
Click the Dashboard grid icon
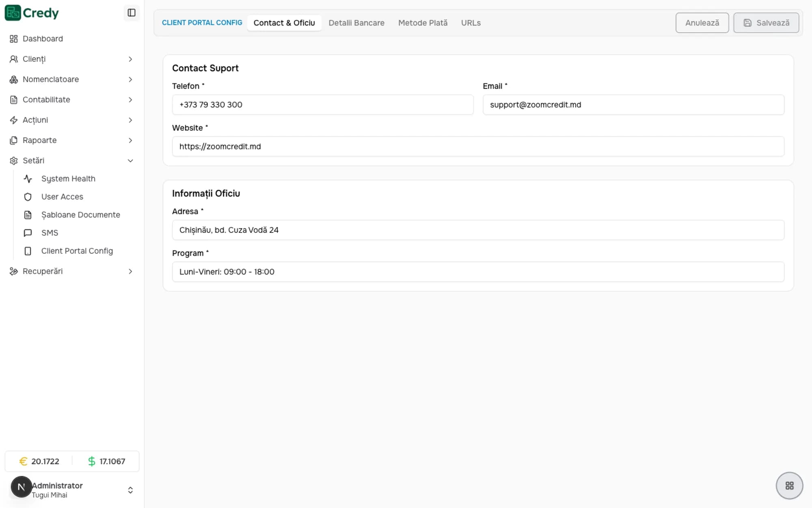[14, 39]
